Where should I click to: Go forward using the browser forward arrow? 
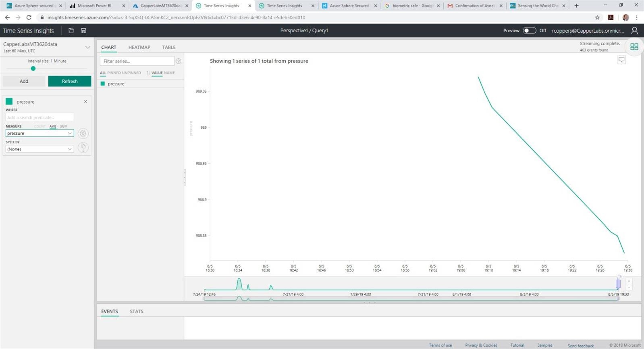[x=18, y=17]
